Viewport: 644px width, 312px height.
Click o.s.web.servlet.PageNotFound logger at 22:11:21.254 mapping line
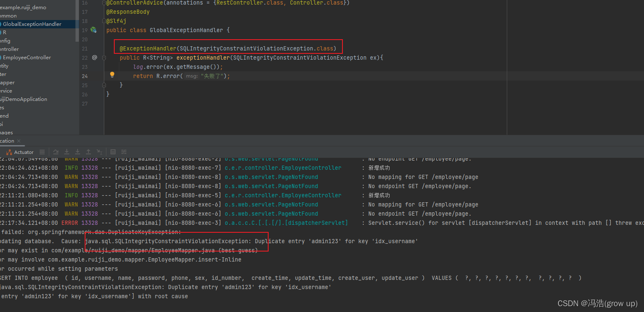pos(271,204)
